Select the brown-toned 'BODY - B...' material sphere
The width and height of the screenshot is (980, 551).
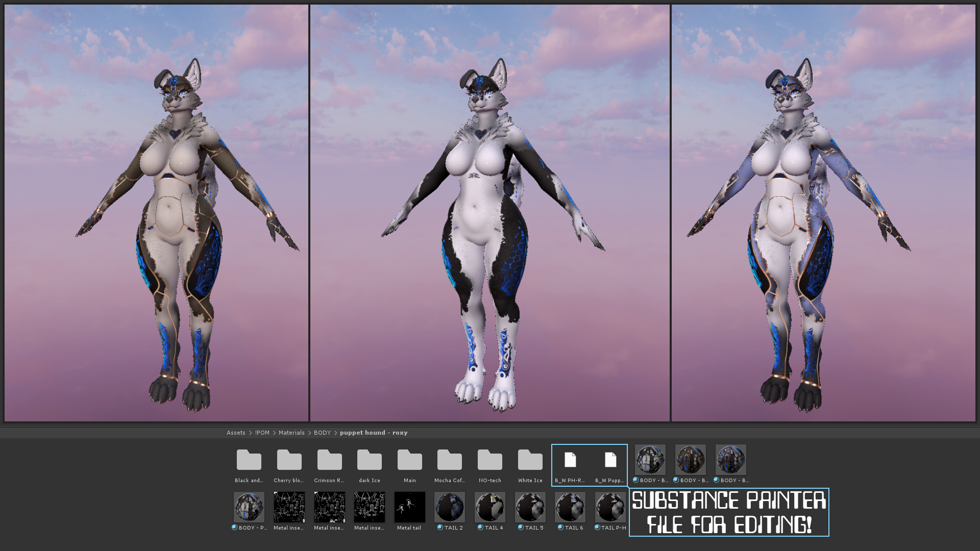(691, 460)
